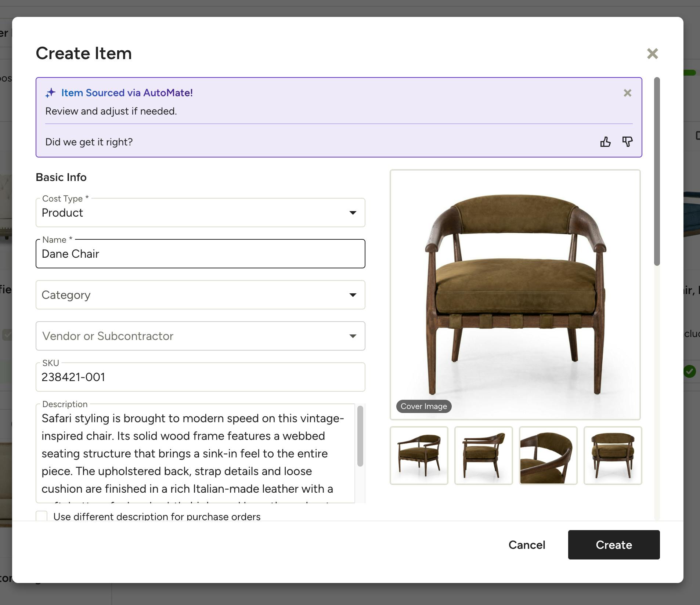The height and width of the screenshot is (605, 700).
Task: Open Vendor or Subcontractor dropdown
Action: (x=200, y=336)
